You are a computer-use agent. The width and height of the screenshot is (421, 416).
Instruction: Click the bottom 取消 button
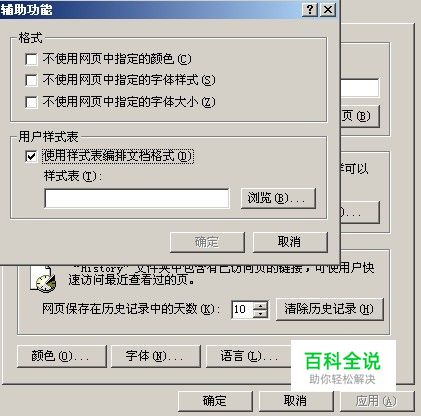coord(296,401)
